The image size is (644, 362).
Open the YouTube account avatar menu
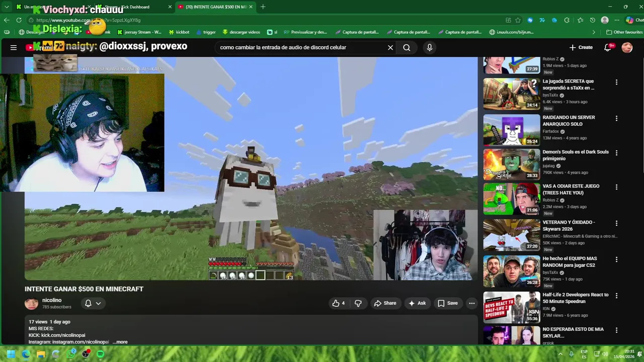tap(627, 47)
